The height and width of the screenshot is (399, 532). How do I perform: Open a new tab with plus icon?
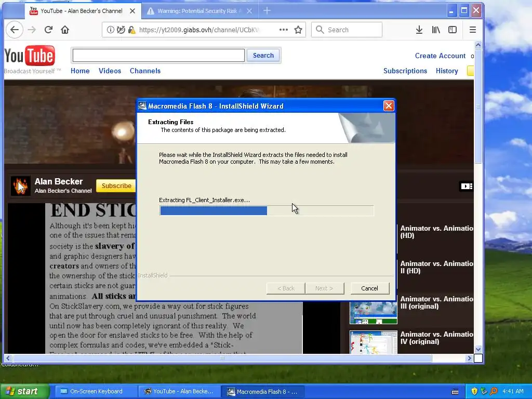point(267,11)
